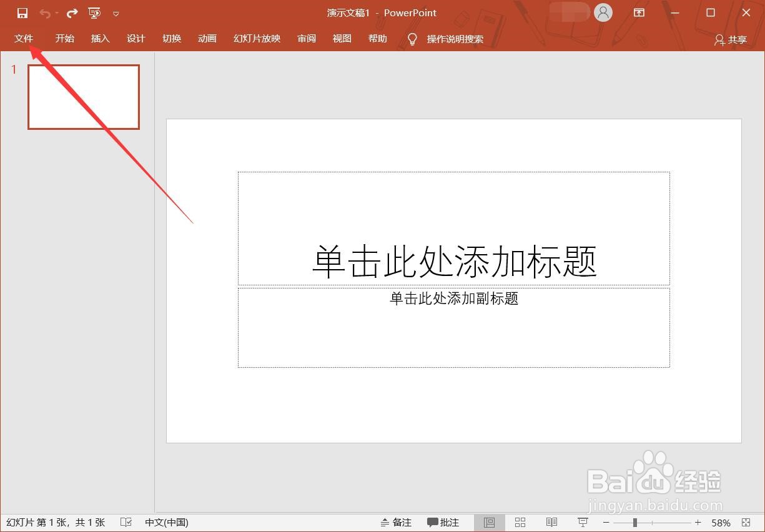Open the 文件 tab

click(24, 39)
